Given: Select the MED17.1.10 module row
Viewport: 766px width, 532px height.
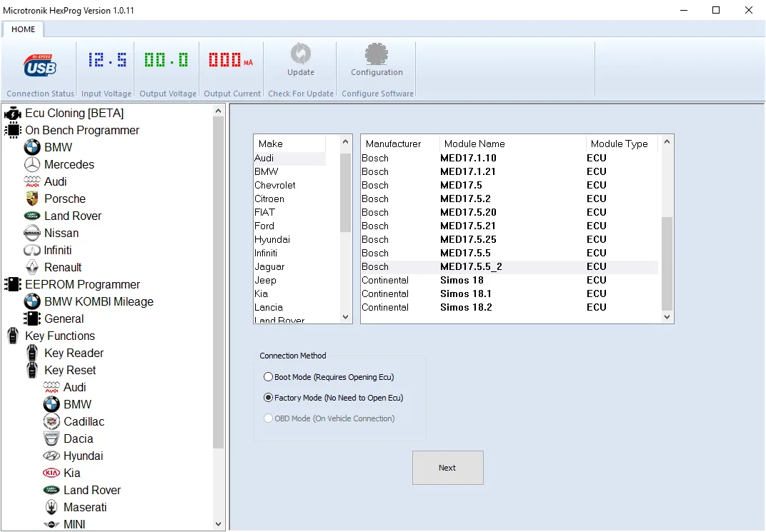Looking at the screenshot, I should (509, 158).
